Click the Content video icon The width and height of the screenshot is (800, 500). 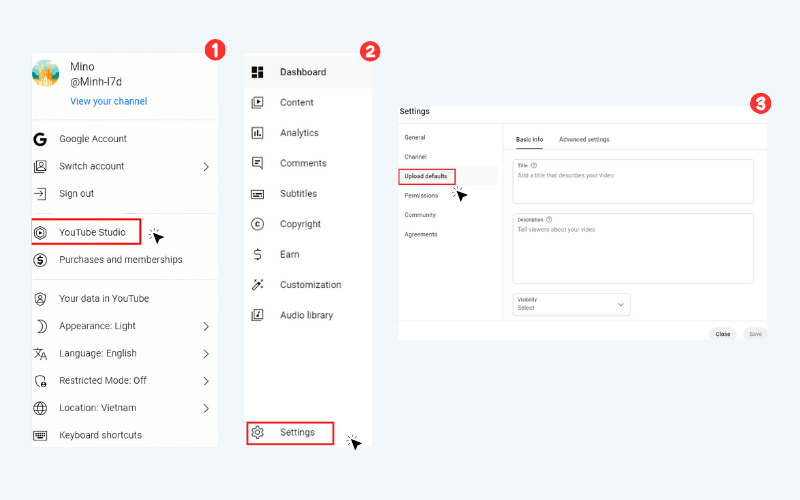258,103
